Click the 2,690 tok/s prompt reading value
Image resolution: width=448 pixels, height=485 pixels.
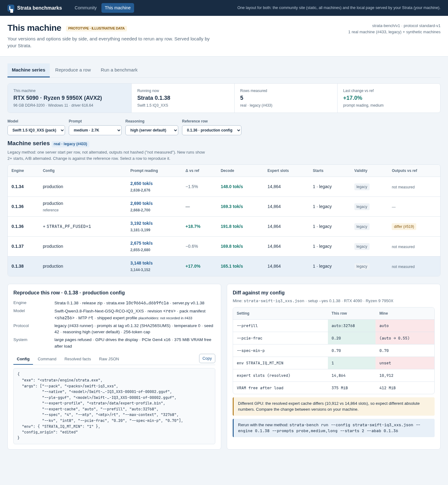[x=142, y=203]
